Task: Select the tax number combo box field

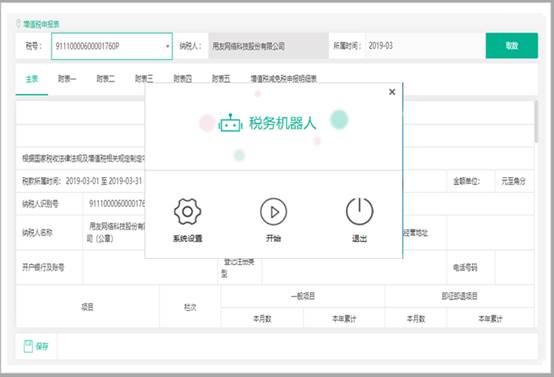Action: pyautogui.click(x=112, y=46)
